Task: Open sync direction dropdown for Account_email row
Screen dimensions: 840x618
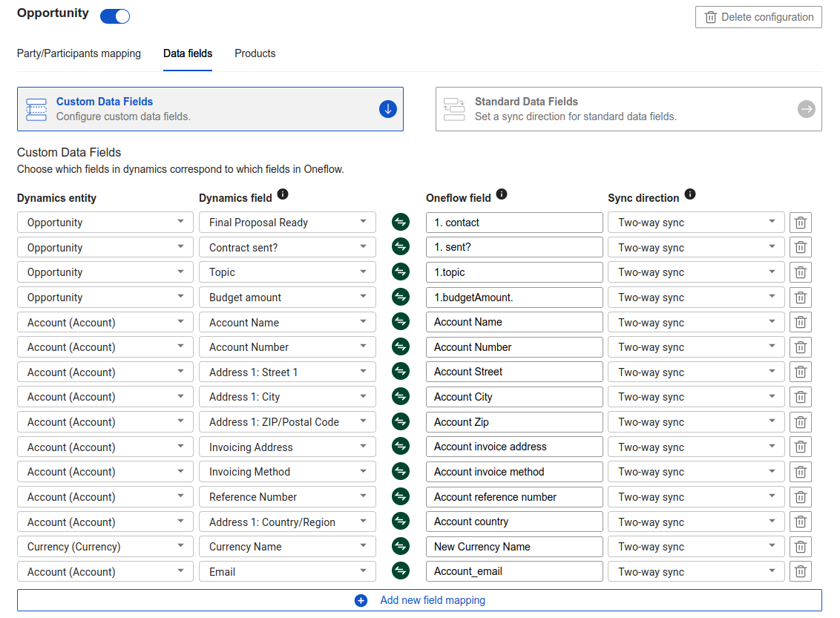Action: [x=697, y=572]
